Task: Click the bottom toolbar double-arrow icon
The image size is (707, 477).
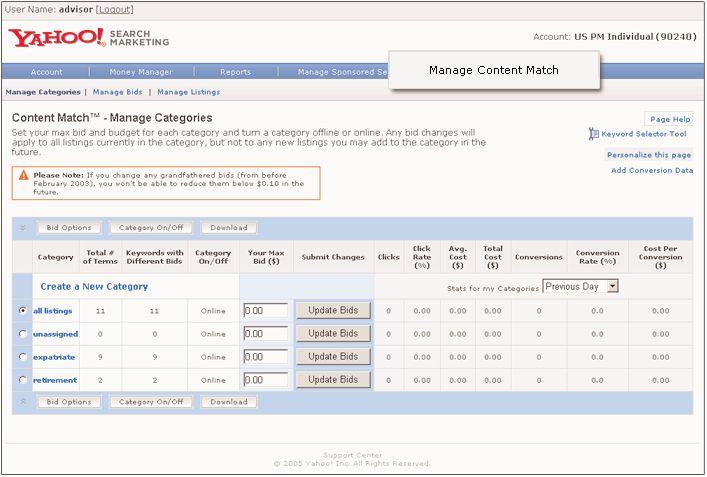Action: pos(23,402)
